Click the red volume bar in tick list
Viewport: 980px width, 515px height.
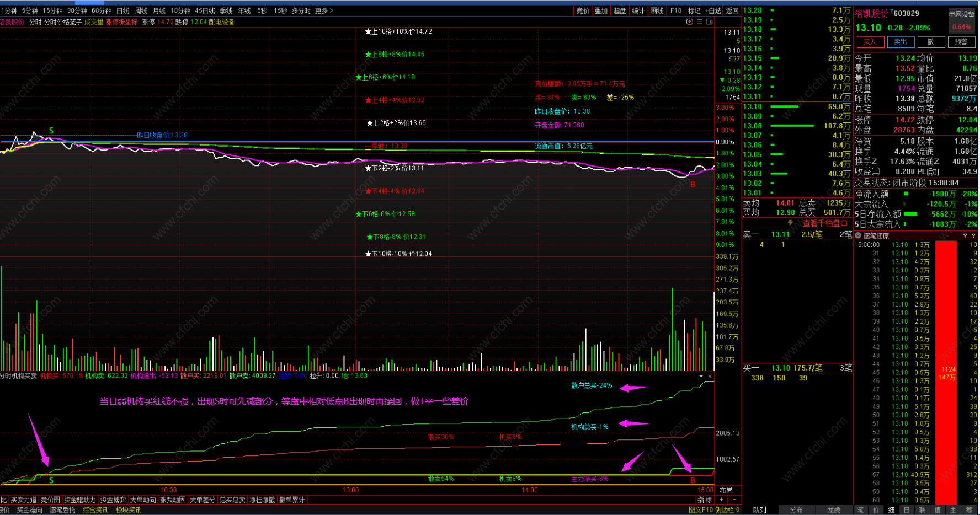click(x=946, y=373)
